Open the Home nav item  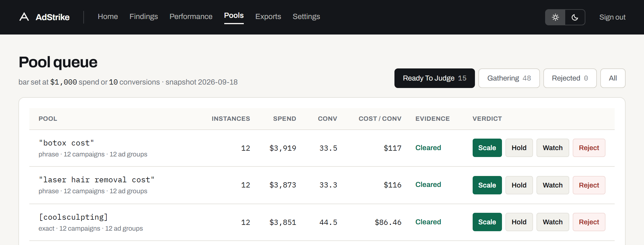[x=108, y=16]
